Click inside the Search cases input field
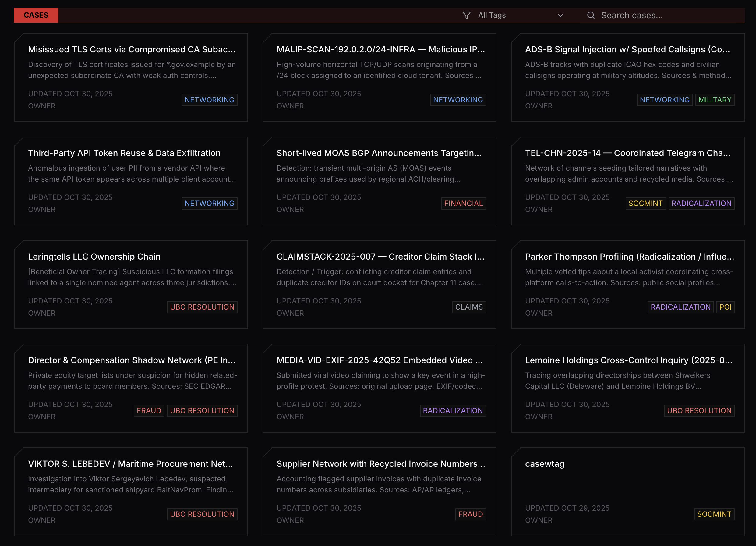756x546 pixels. tap(650, 15)
